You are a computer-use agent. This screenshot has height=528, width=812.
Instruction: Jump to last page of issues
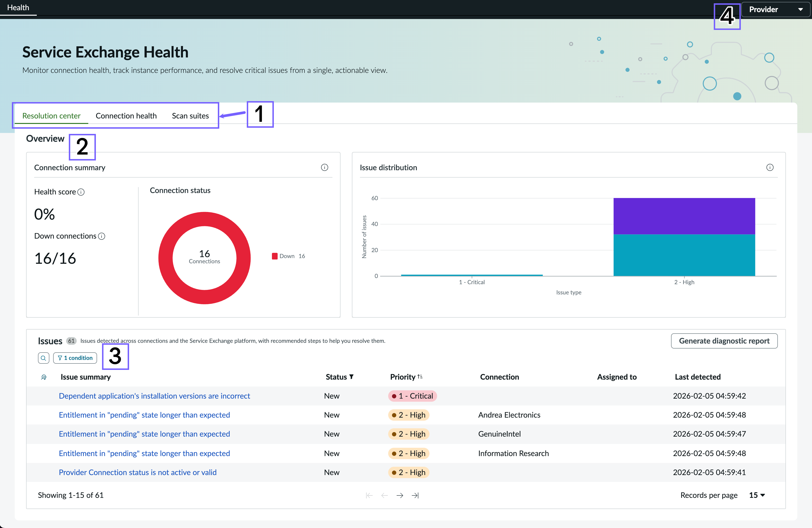click(x=415, y=495)
